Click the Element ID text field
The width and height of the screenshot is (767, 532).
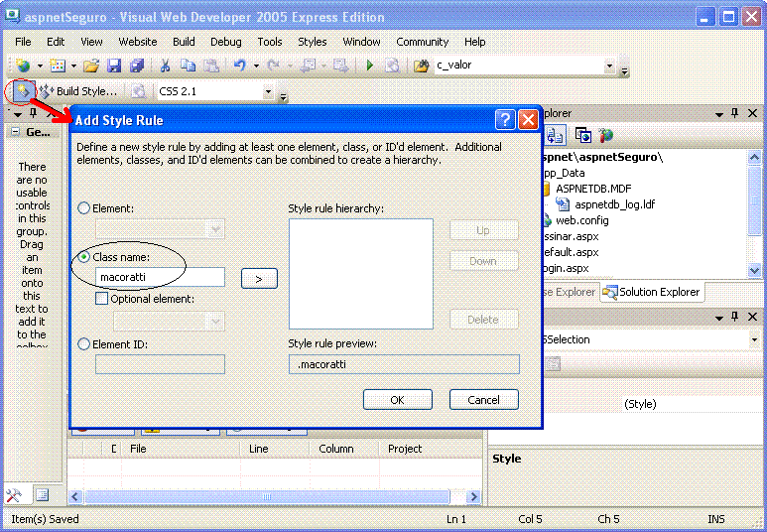pos(160,364)
